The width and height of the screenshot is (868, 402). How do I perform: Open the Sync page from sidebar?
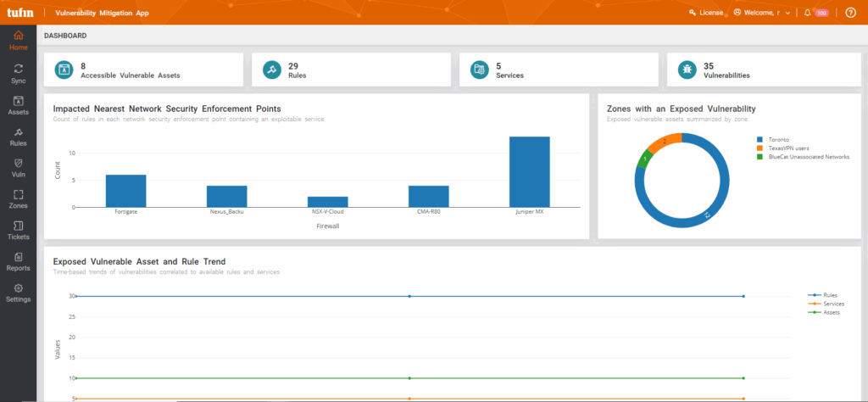[x=18, y=73]
